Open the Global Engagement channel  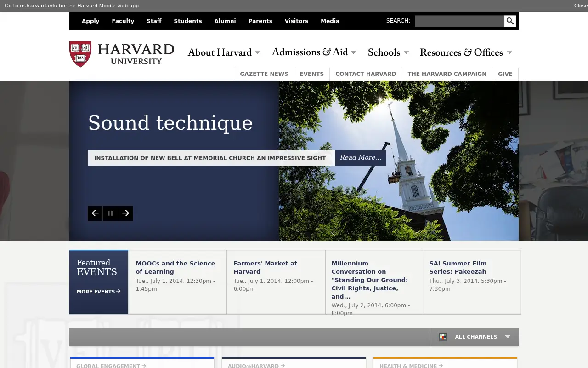tap(111, 366)
